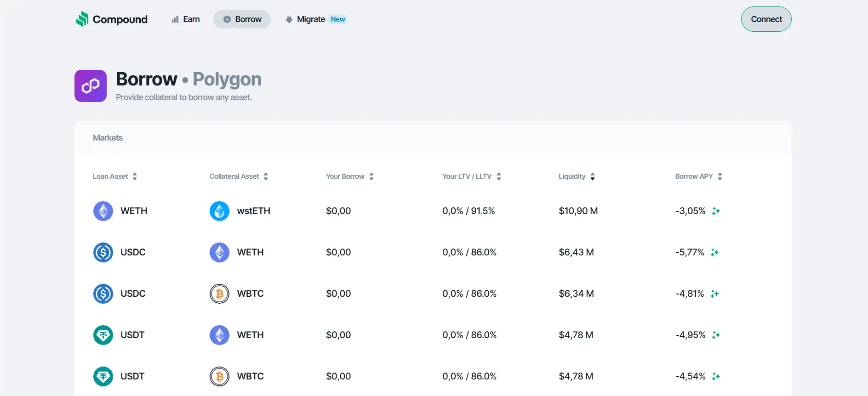Screen dimensions: 868x396
Task: Click the sparkle icon beside -3,05% APY
Action: point(716,211)
